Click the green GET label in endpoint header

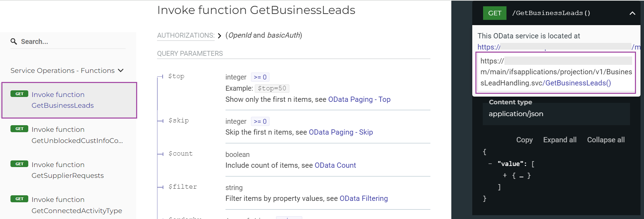point(495,13)
